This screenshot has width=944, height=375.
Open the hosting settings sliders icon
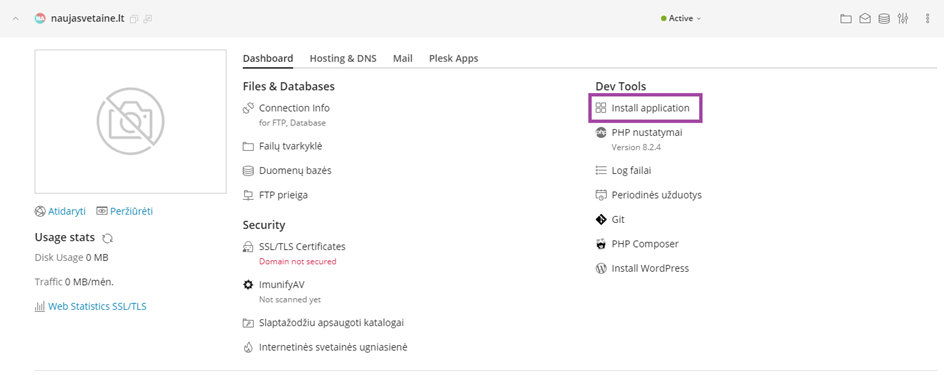click(902, 19)
